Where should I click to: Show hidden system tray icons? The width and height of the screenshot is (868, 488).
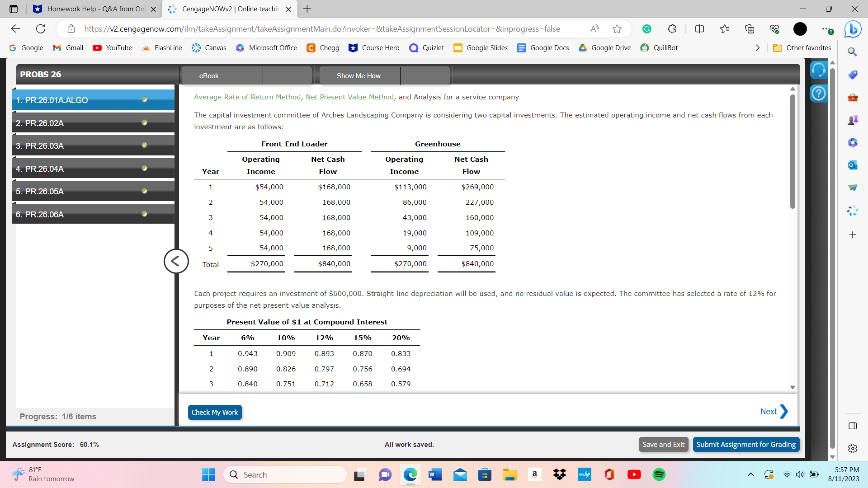(750, 474)
